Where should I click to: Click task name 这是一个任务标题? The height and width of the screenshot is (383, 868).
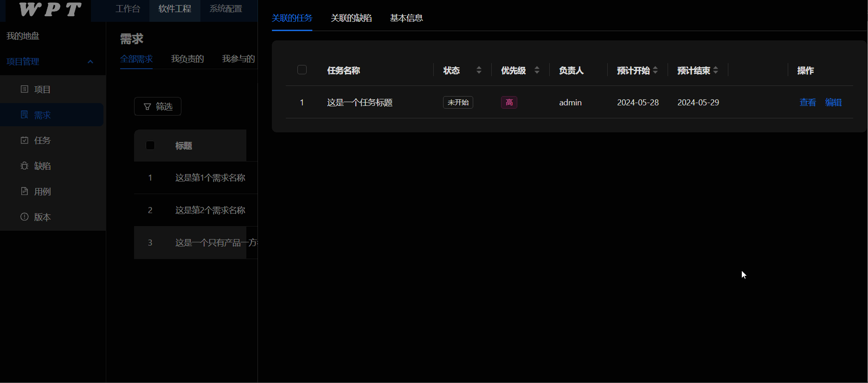(360, 103)
